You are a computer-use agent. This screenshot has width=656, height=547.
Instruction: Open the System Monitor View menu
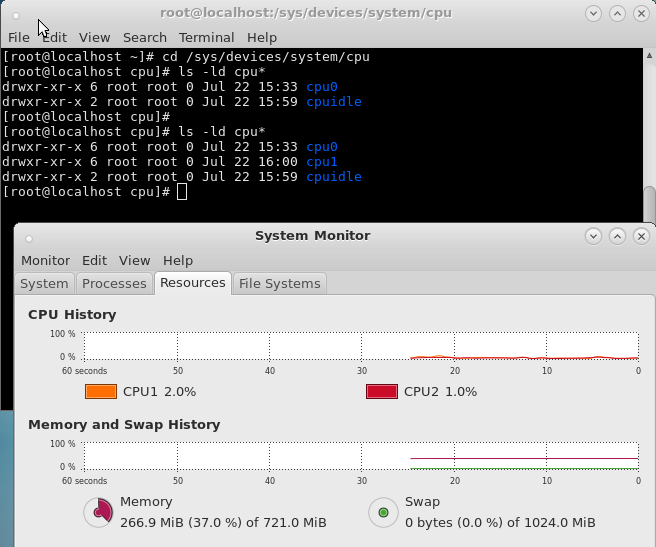tap(134, 261)
